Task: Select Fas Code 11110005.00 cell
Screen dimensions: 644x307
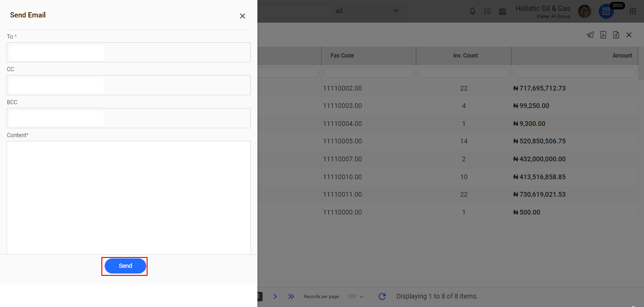Action: coord(369,141)
